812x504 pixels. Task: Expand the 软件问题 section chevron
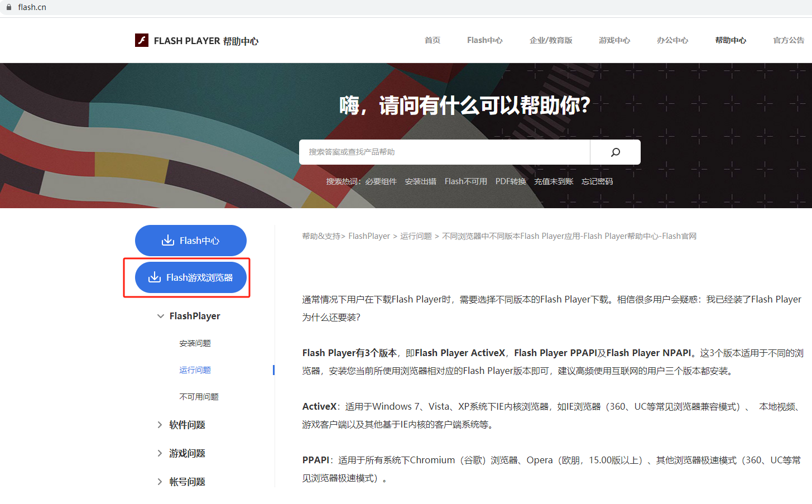(160, 425)
